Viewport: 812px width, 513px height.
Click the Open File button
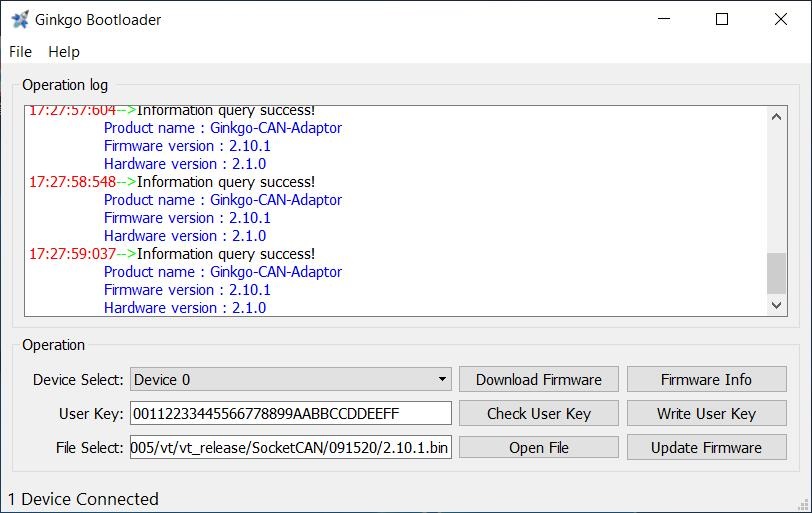[539, 447]
